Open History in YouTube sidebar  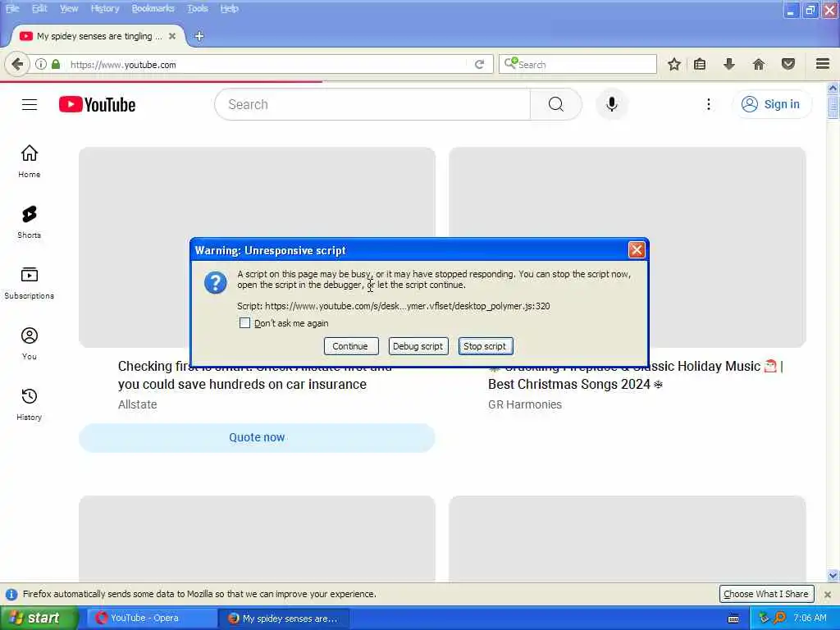coord(30,404)
